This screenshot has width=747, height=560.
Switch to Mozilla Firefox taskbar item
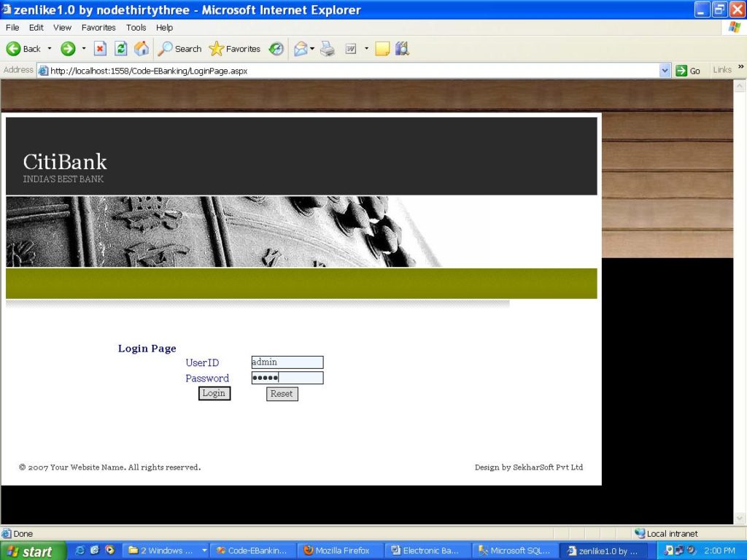click(340, 551)
